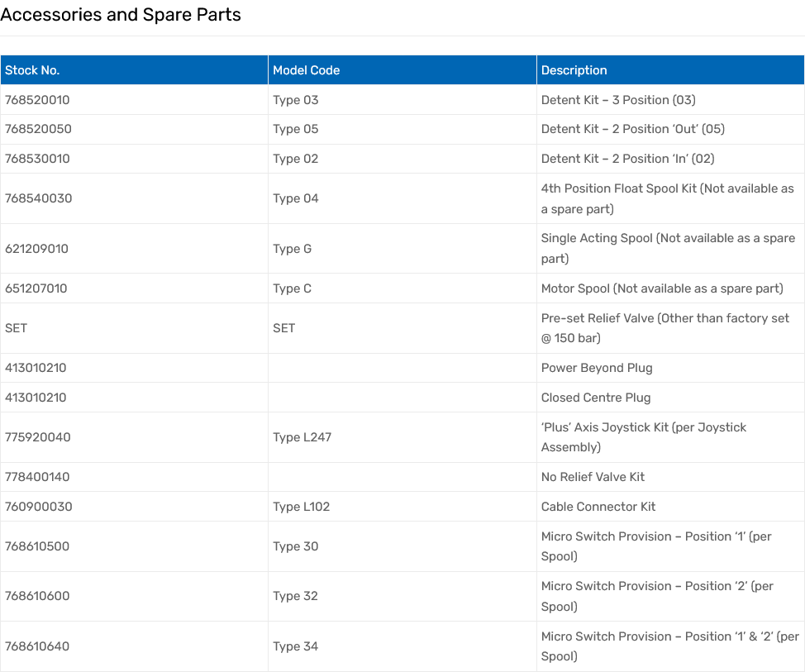This screenshot has width=805, height=672.
Task: Click the Stock No. column header
Action: 32,70
